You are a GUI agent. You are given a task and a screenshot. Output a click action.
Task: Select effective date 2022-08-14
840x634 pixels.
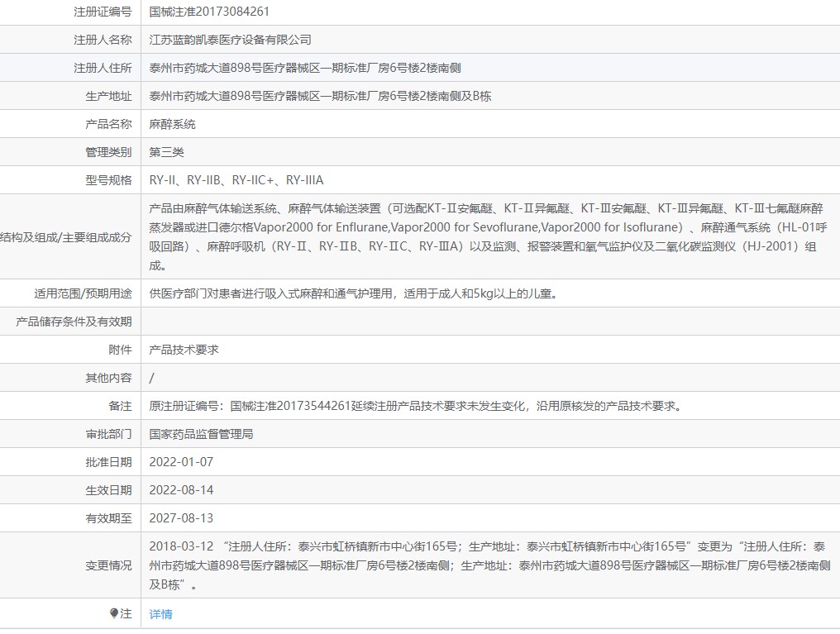pyautogui.click(x=181, y=490)
